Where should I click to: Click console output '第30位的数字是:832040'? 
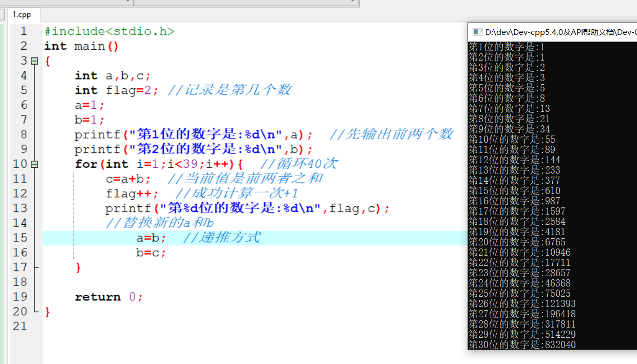tap(522, 344)
